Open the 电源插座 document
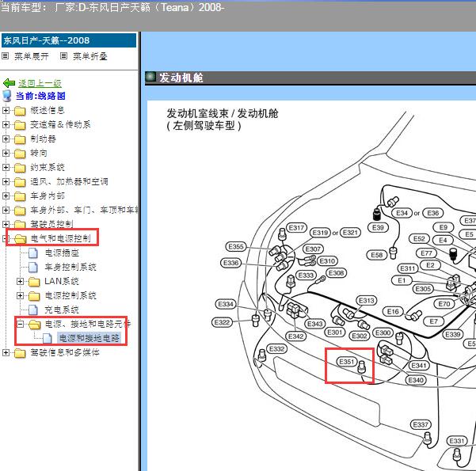This screenshot has height=471, width=476. coord(62,253)
